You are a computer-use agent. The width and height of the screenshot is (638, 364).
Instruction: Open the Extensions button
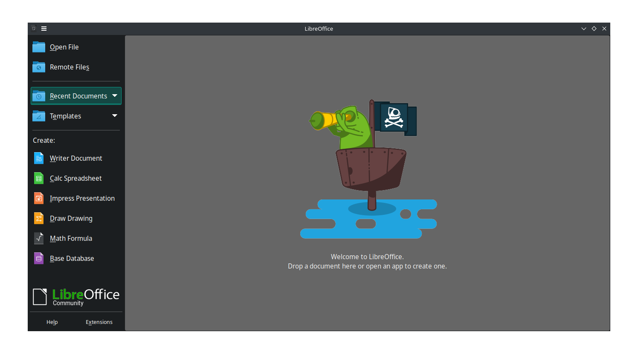[x=99, y=322]
